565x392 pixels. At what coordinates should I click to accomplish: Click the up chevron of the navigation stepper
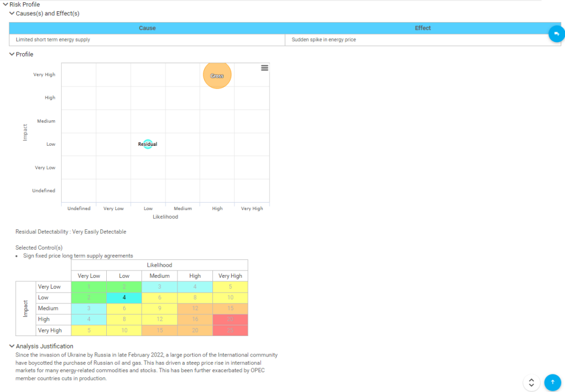(x=531, y=379)
